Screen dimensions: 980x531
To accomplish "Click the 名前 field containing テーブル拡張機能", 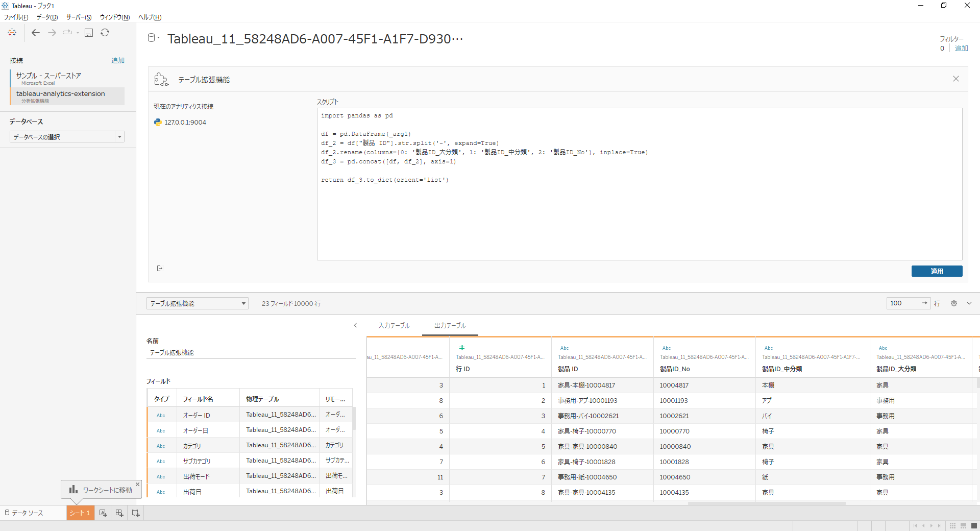I will [250, 353].
